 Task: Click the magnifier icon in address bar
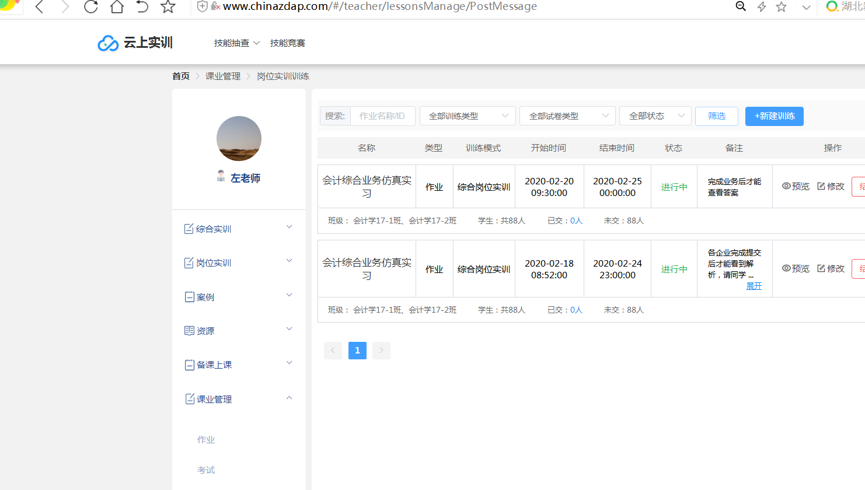point(741,7)
